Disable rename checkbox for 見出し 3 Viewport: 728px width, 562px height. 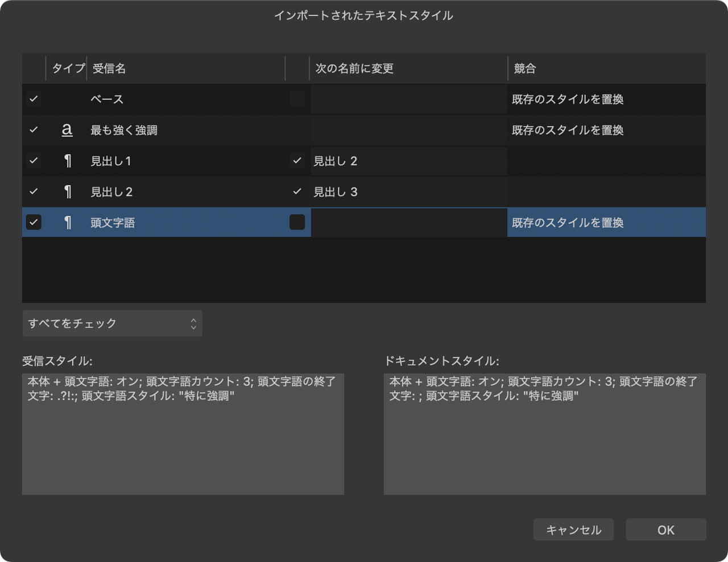coord(297,192)
